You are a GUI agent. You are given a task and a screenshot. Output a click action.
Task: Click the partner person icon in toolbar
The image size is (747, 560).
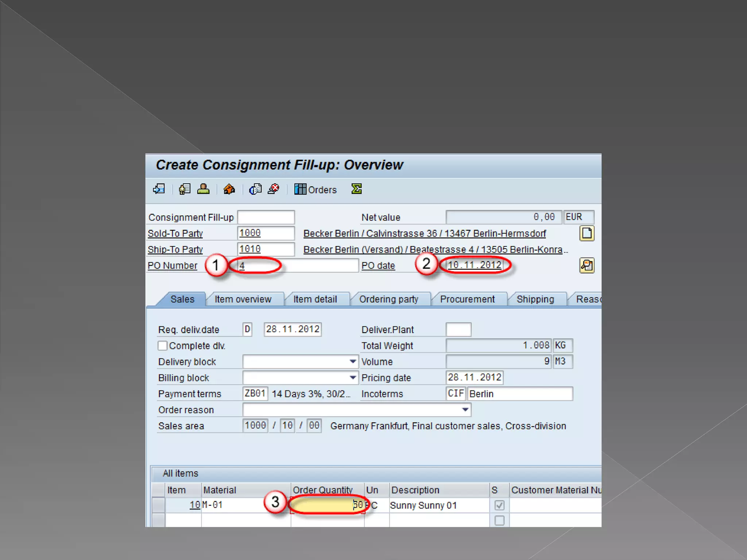pyautogui.click(x=203, y=189)
